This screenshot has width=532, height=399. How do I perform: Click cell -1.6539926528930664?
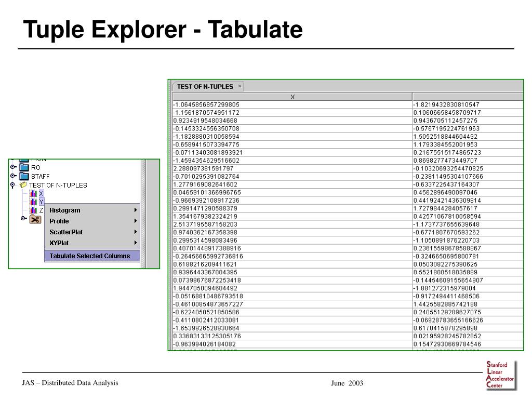click(292, 328)
